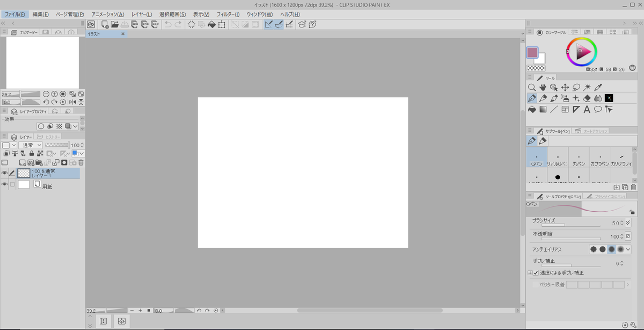Screen dimensions: 644x330
Task: Select the Magnifier zoom tool
Action: (x=531, y=87)
